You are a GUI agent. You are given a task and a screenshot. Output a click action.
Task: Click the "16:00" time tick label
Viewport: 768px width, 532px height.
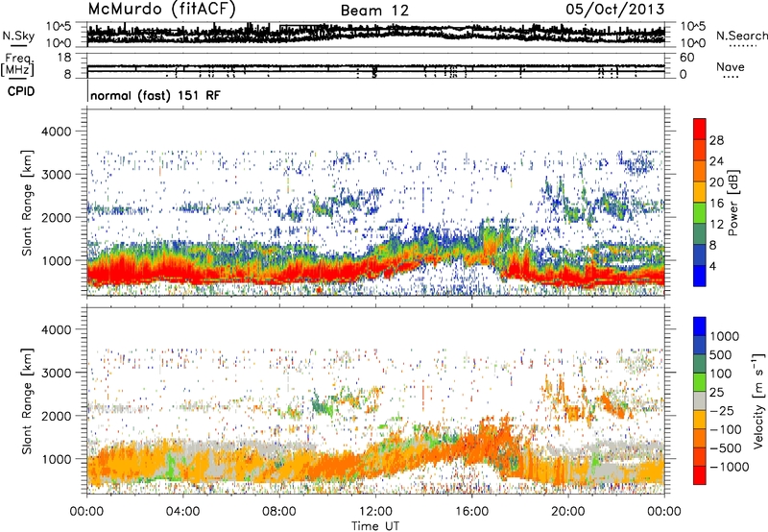pyautogui.click(x=471, y=512)
